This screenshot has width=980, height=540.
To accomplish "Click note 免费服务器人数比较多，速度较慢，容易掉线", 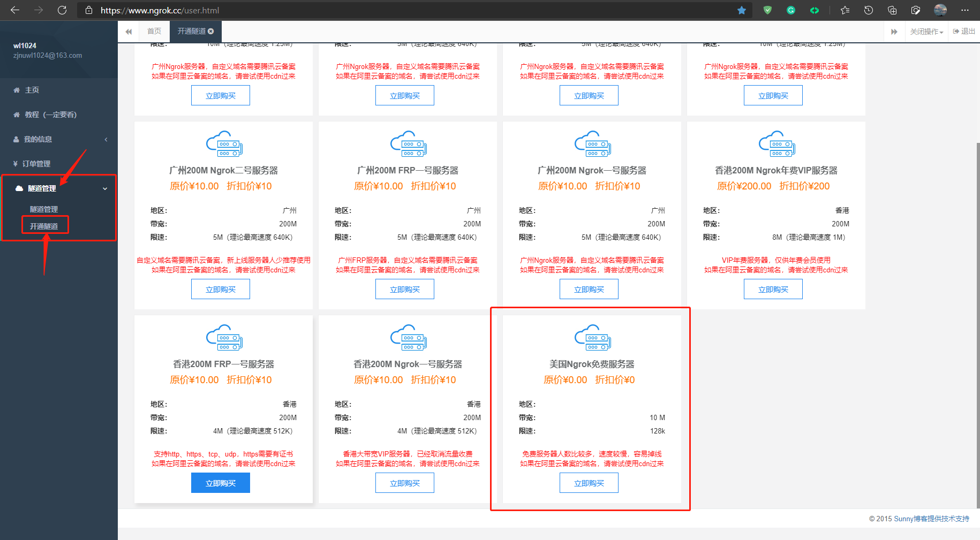I will (x=592, y=454).
